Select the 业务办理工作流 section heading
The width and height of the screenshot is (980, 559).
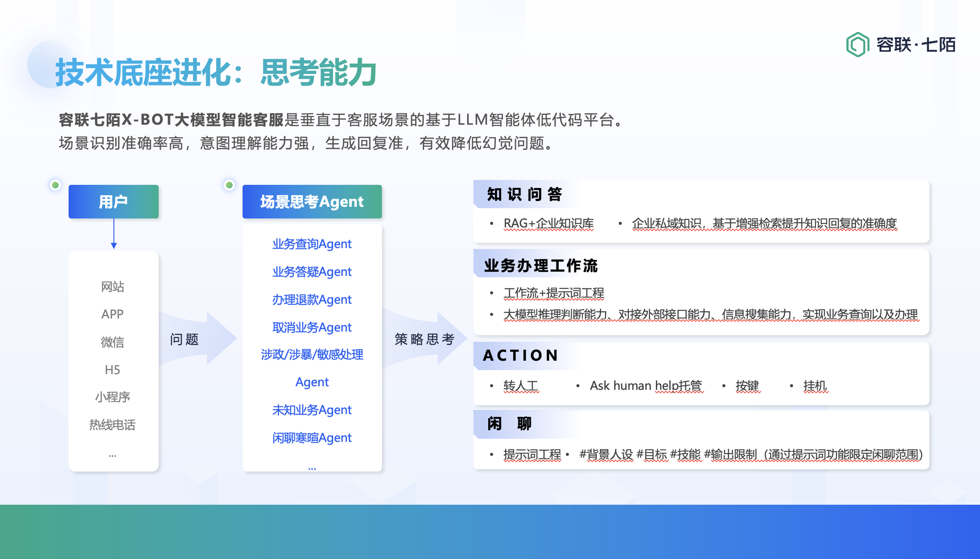point(541,266)
